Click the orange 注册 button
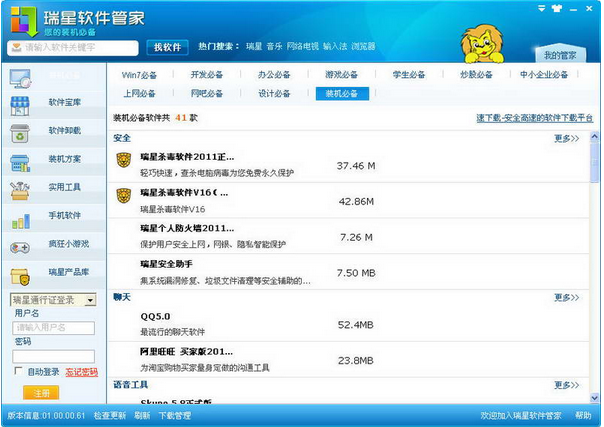 40,392
